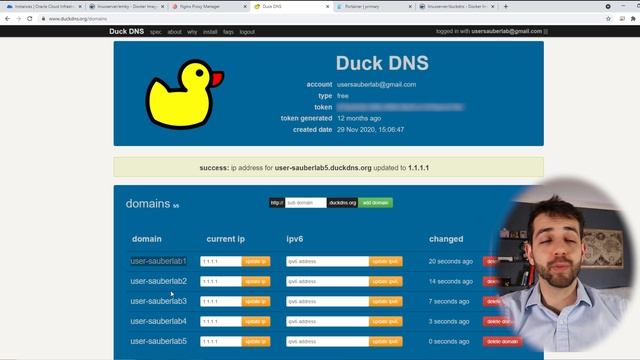This screenshot has height=360, width=640.
Task: Click update ip for user-sauberlab4
Action: coord(256,321)
